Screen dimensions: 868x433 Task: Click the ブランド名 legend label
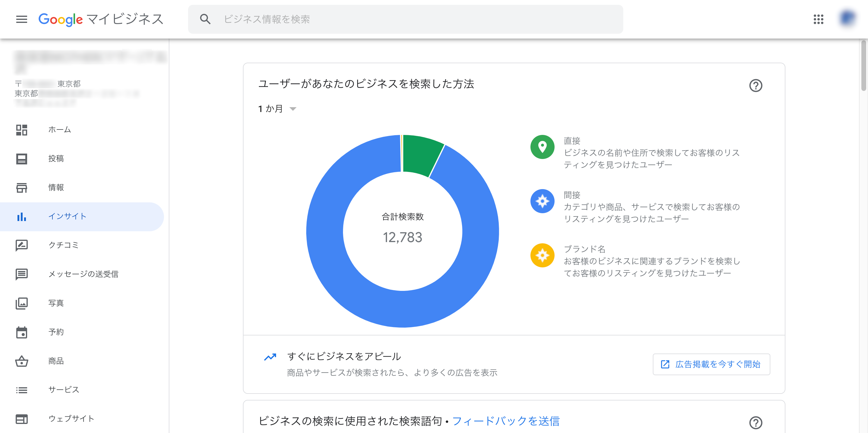[585, 249]
